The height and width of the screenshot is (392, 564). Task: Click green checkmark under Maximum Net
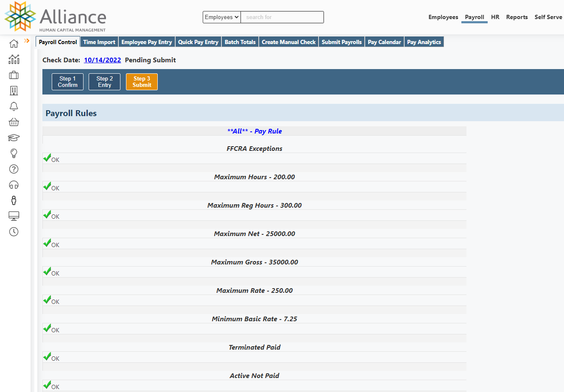coord(47,243)
